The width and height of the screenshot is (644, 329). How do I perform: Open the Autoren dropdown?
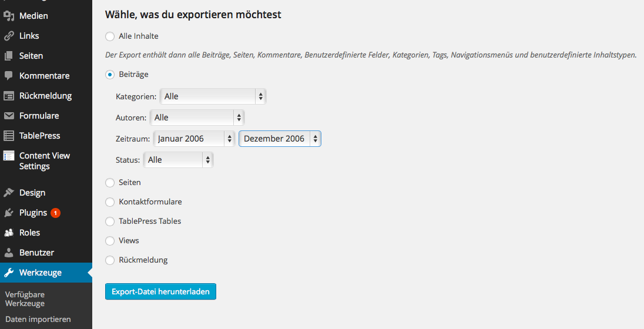point(197,117)
